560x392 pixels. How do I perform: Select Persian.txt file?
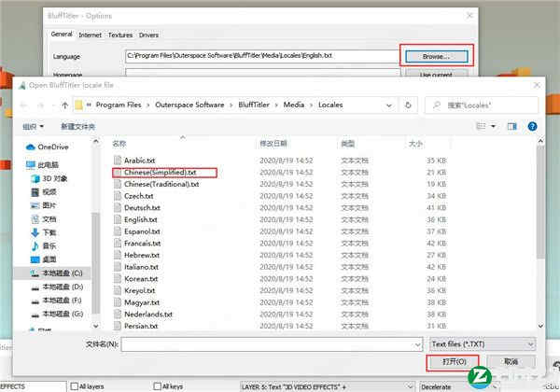[141, 326]
